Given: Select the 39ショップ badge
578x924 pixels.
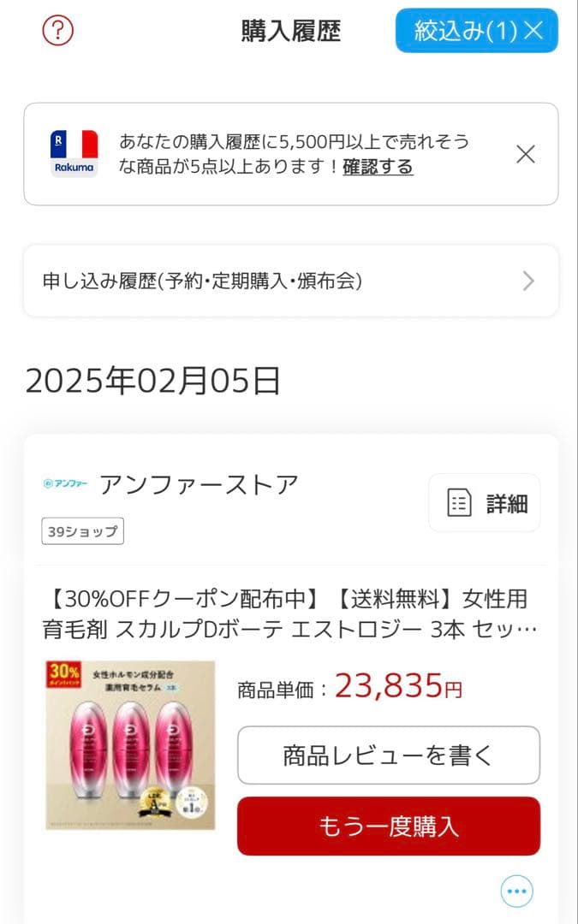Looking at the screenshot, I should 82,531.
